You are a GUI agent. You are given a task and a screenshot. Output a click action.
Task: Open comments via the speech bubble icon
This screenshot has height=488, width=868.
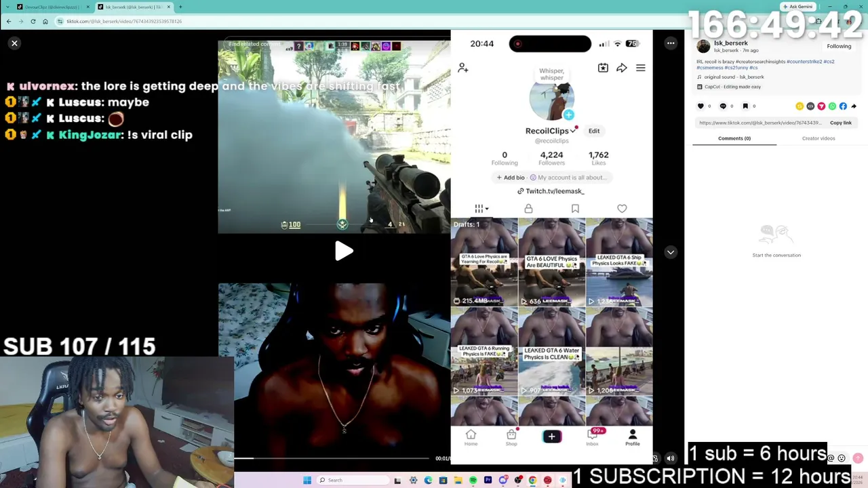tap(723, 106)
